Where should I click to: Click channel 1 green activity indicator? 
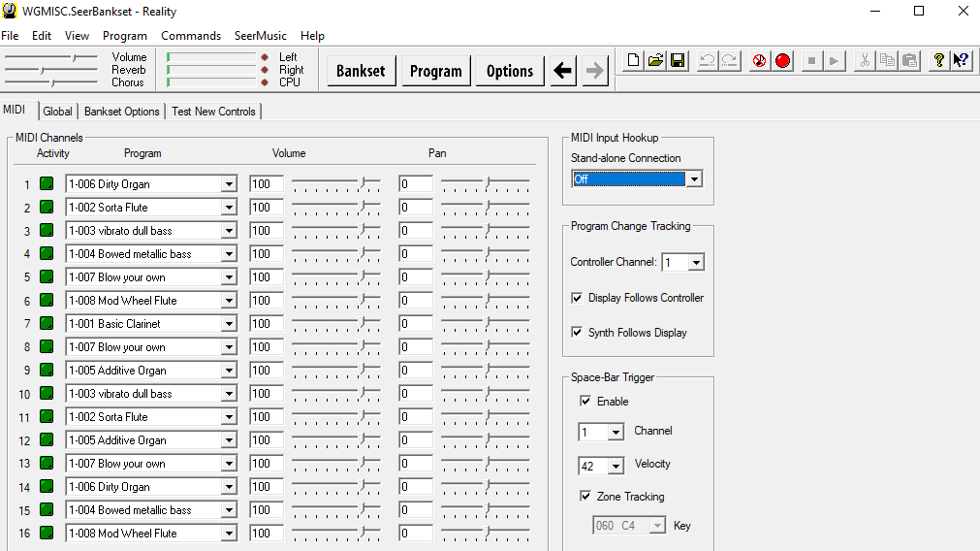tap(47, 184)
